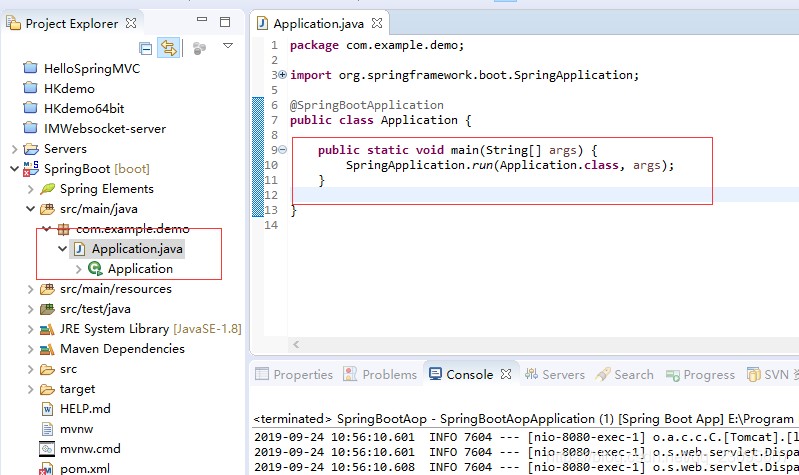Expand the JRE System Library node
Viewport: 799px width, 475px height.
click(x=31, y=329)
